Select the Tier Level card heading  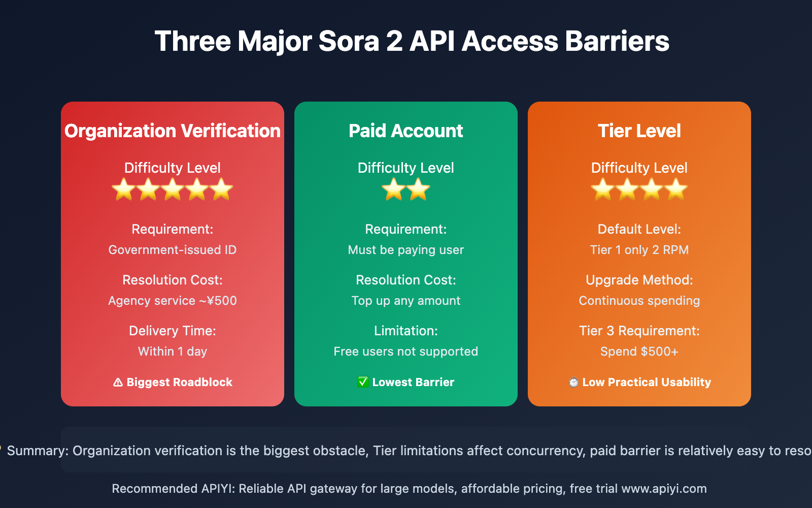[639, 131]
